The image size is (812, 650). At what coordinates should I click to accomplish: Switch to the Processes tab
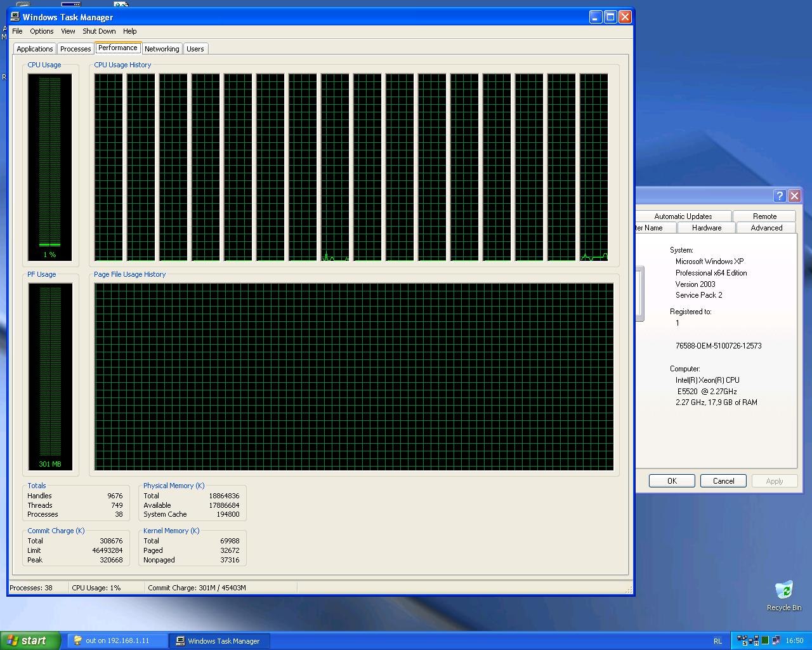(75, 49)
